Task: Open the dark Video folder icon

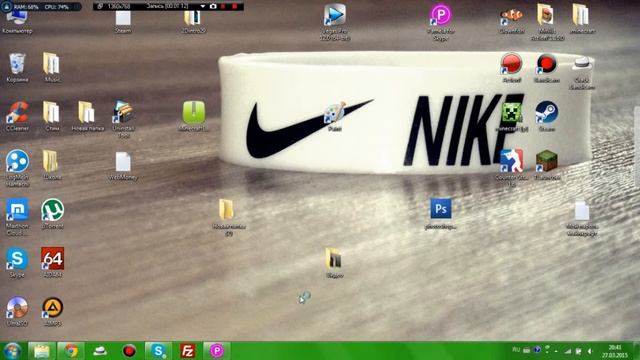Action: [x=334, y=262]
